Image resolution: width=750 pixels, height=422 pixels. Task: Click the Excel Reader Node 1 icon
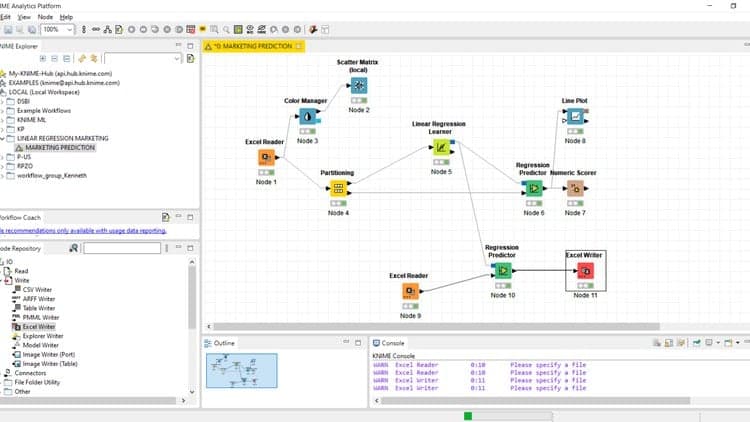click(266, 157)
